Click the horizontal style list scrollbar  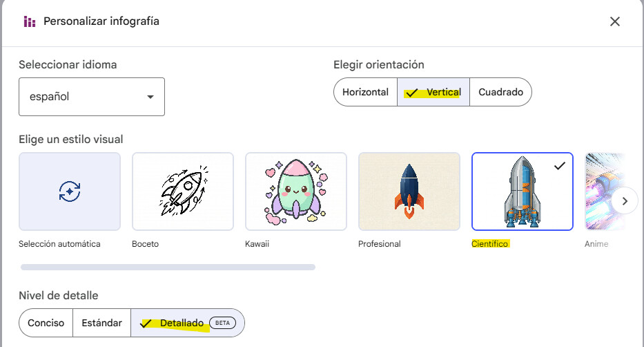click(x=168, y=267)
